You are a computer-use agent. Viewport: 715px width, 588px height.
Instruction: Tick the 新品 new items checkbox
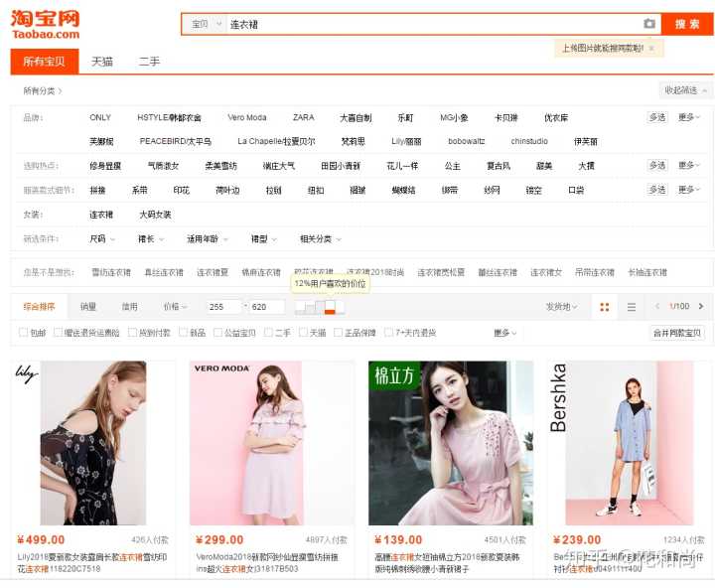(184, 333)
